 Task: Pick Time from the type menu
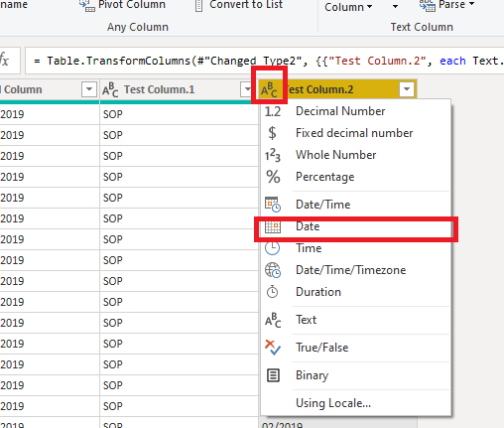point(356,248)
